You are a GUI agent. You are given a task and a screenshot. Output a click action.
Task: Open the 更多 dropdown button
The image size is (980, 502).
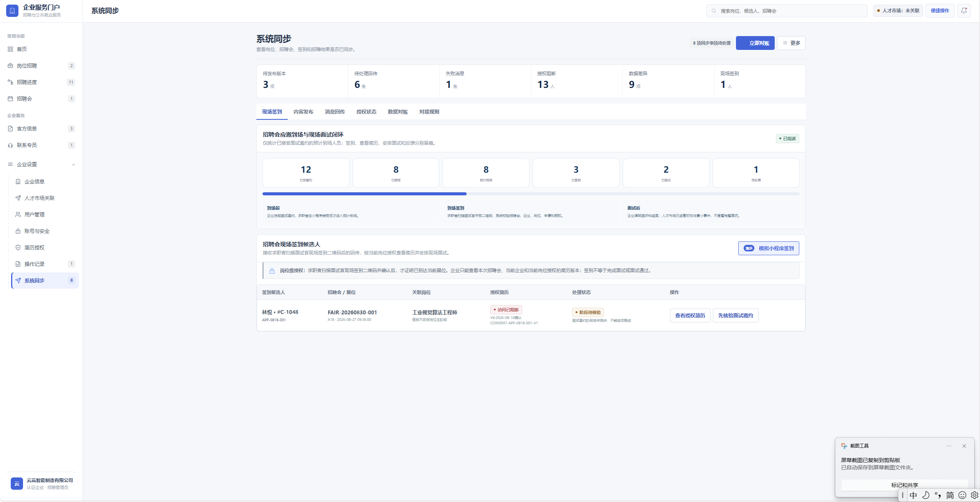pos(791,43)
